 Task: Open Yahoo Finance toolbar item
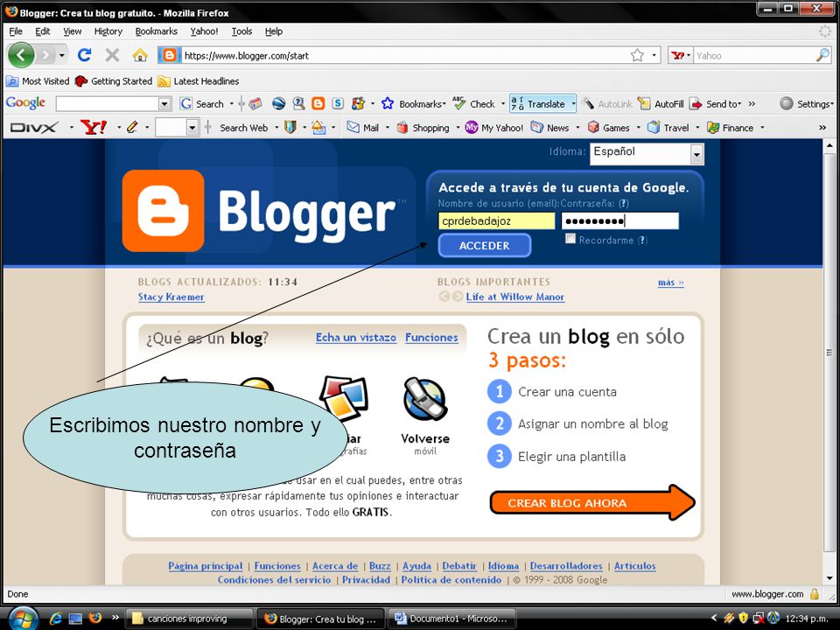point(730,128)
